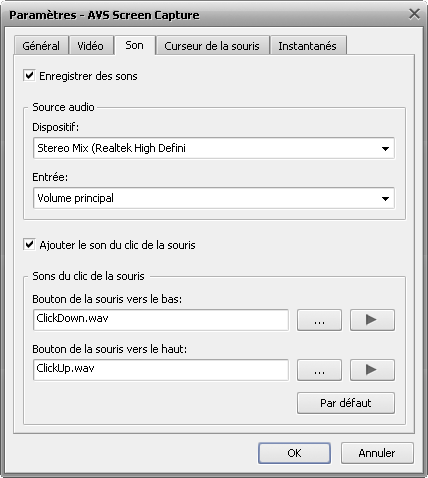Disable Ajouter le son du clic de la souris

[29, 244]
